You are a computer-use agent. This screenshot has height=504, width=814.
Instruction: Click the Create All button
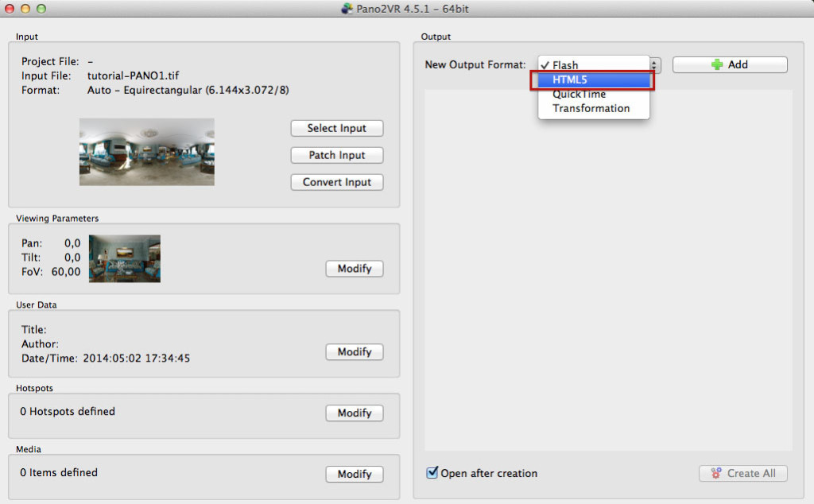743,473
